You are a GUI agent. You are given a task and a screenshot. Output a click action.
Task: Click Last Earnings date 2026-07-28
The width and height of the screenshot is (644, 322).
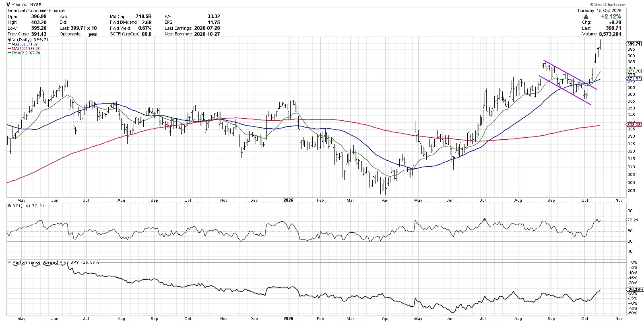click(207, 28)
